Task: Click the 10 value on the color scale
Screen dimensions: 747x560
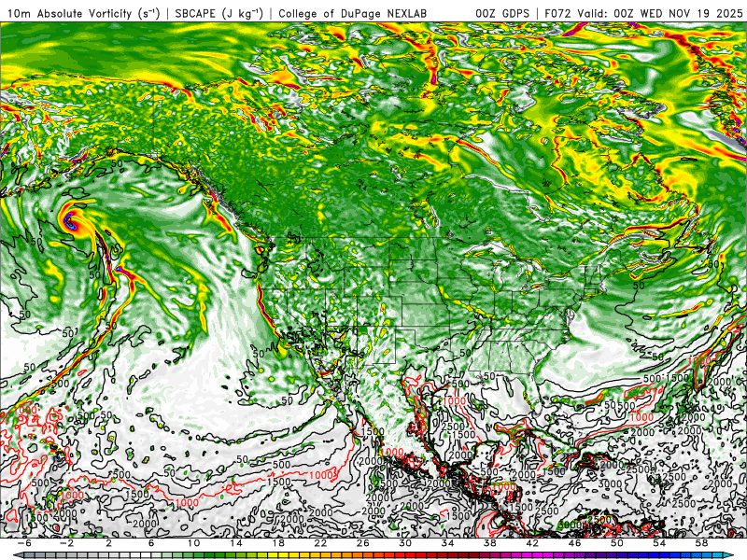Action: click(x=193, y=543)
